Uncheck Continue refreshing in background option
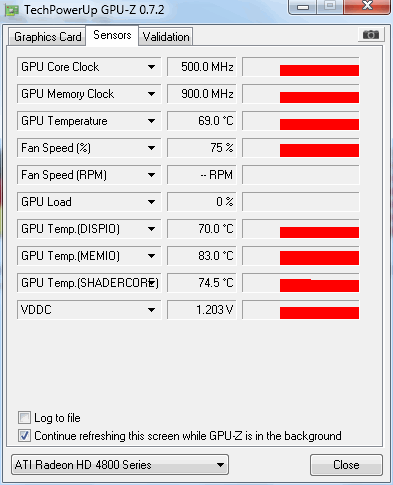393x485 pixels. pos(24,436)
